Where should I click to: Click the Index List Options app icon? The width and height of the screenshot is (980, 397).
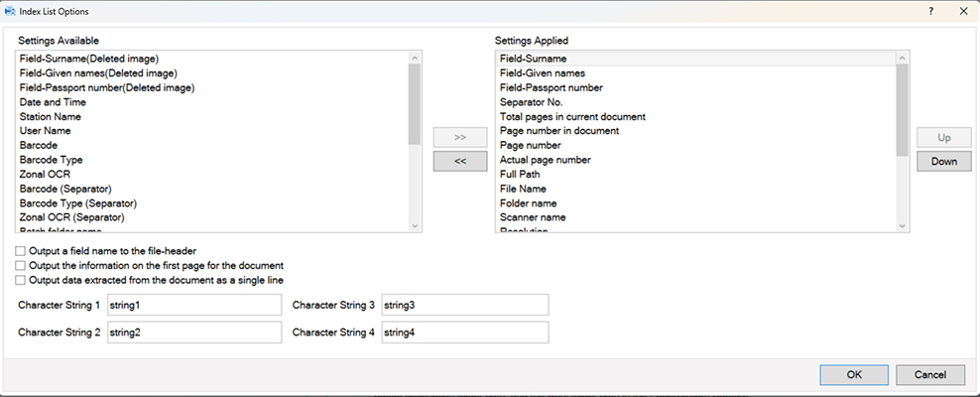click(11, 10)
